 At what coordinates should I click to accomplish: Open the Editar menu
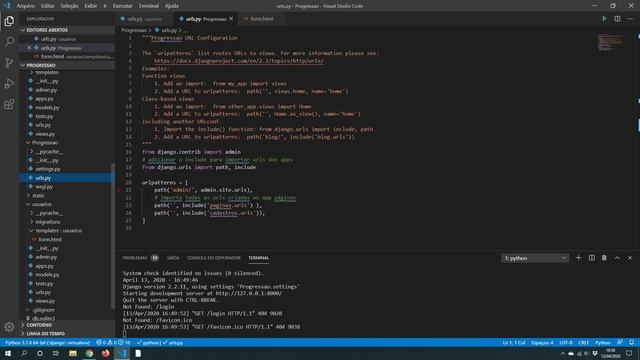[47, 6]
